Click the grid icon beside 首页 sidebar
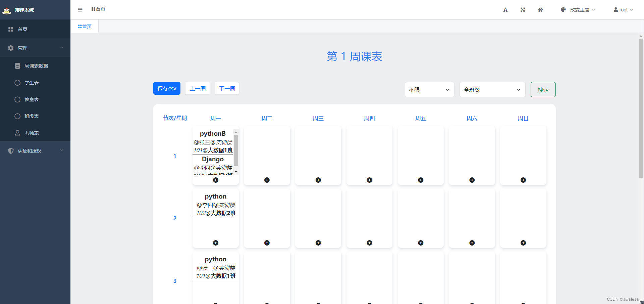Screen dimensions: 644x304 pyautogui.click(x=11, y=29)
